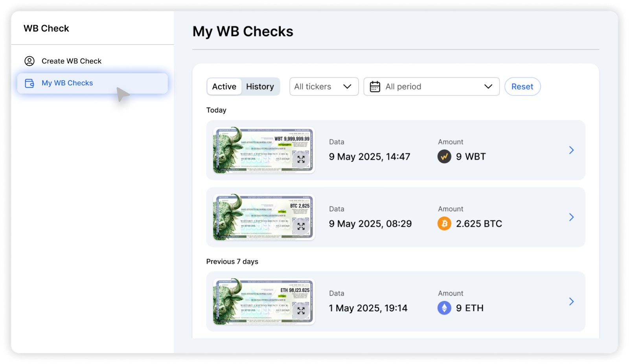Click the Ethereum coin icon
Screen dimensions: 629x364
coord(444,308)
